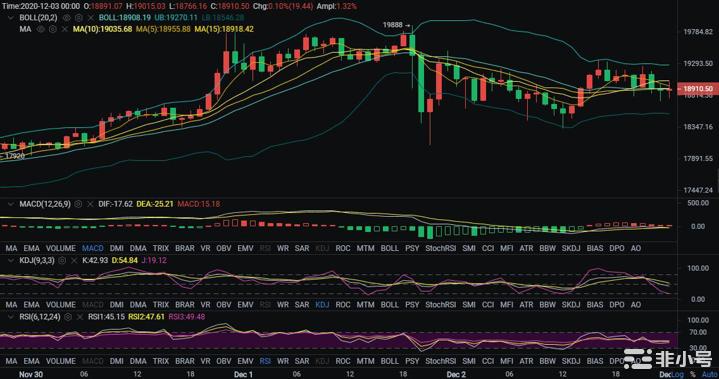
Task: Toggle visibility of the MA indicator
Action: 41,29
